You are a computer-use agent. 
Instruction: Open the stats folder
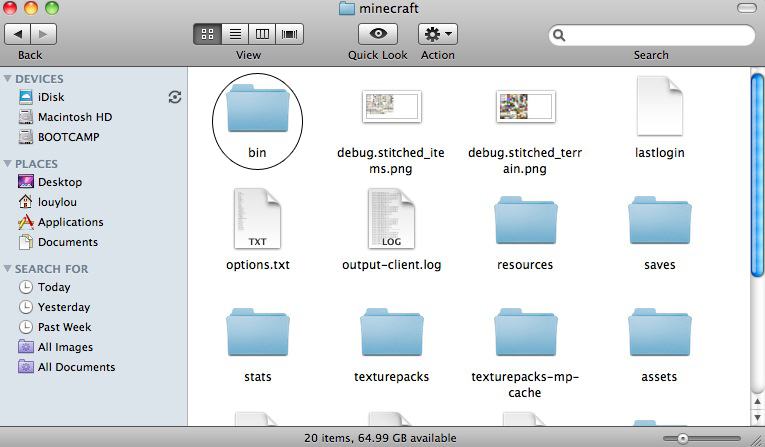coord(258,332)
